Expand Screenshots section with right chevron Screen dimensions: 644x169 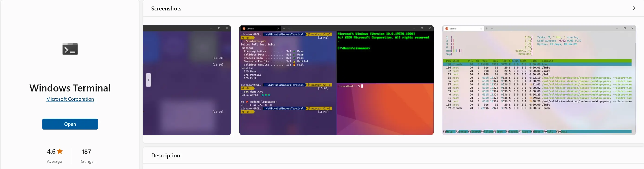634,8
